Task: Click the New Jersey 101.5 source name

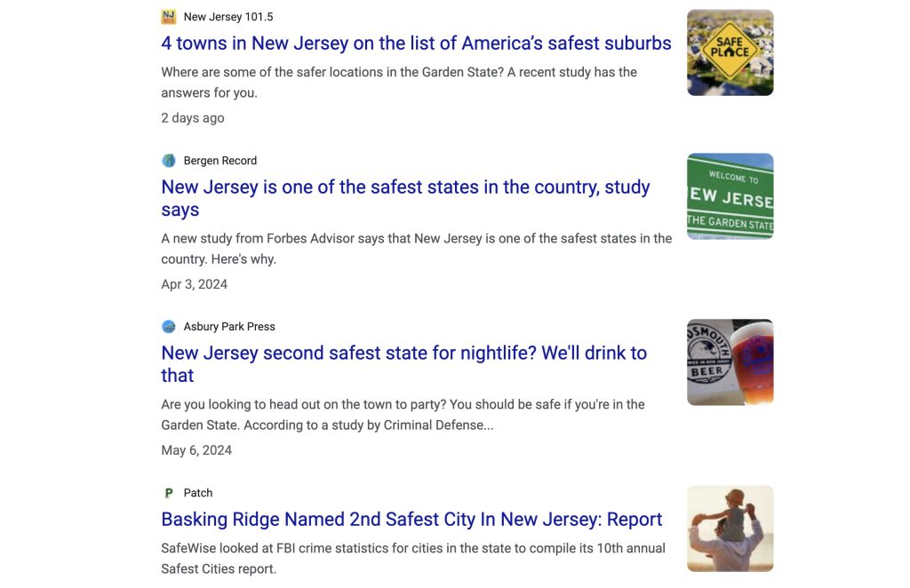Action: point(228,17)
